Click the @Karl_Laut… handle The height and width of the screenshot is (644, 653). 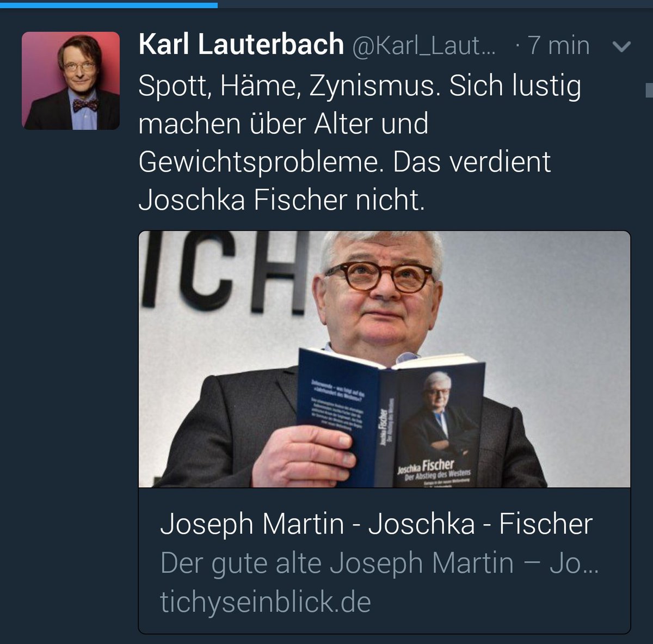424,47
